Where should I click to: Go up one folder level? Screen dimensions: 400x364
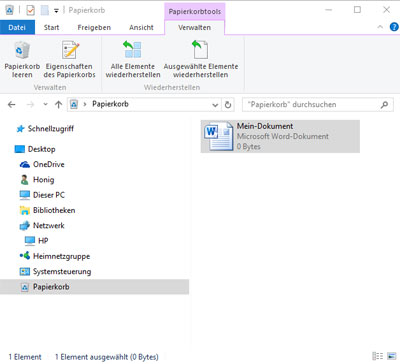59,105
